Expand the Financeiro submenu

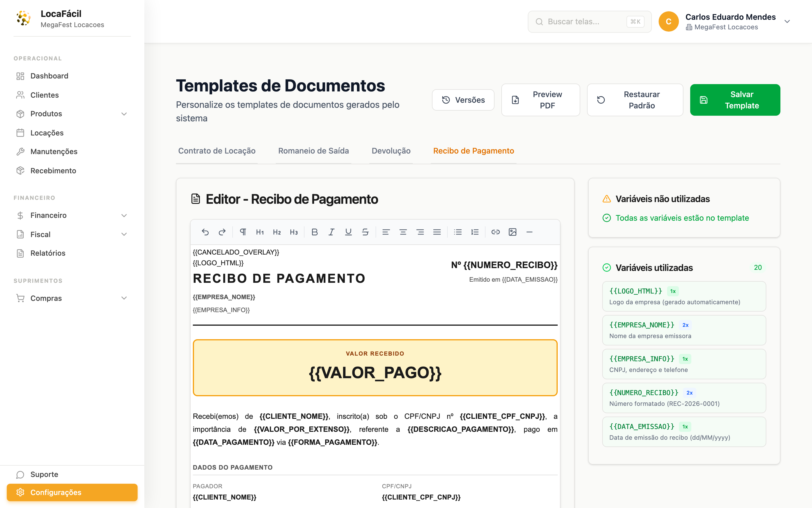(124, 215)
